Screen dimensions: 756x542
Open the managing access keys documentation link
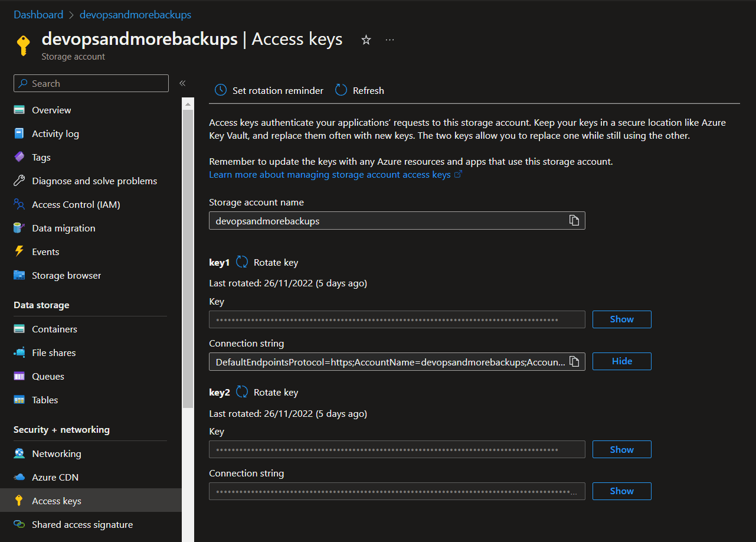click(x=330, y=174)
